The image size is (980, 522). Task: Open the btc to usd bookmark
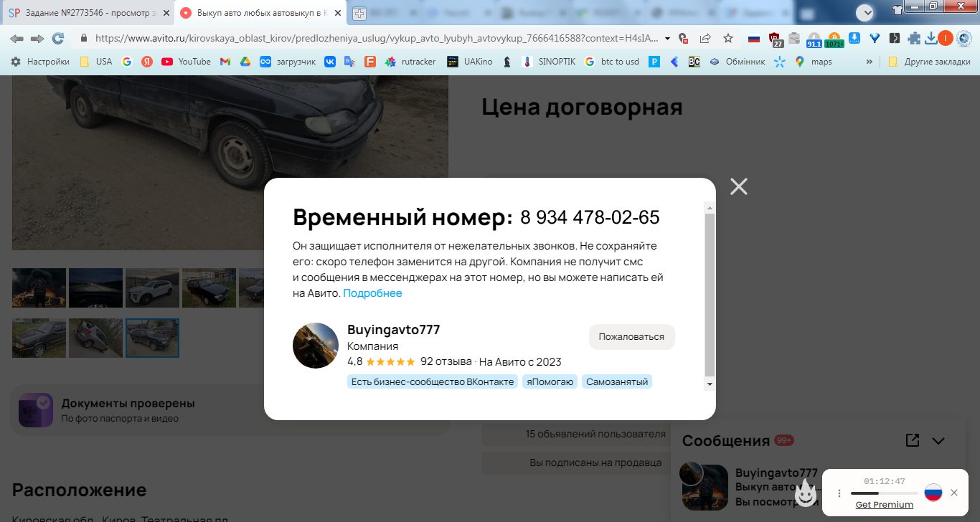[x=612, y=62]
